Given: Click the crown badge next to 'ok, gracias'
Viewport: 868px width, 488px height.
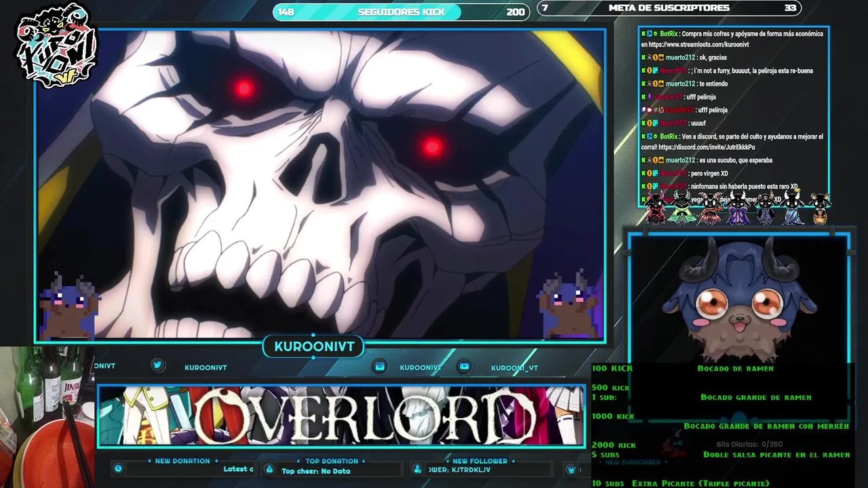Looking at the screenshot, I should pyautogui.click(x=660, y=58).
